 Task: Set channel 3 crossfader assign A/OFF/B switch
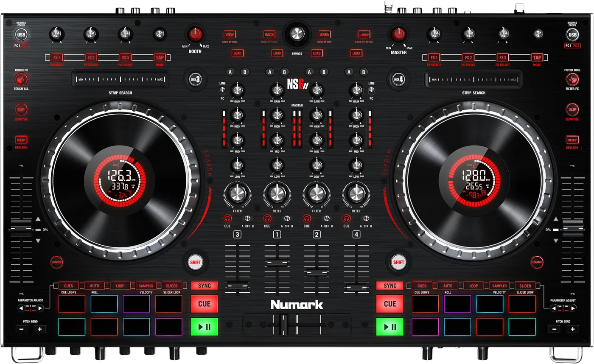[247, 218]
